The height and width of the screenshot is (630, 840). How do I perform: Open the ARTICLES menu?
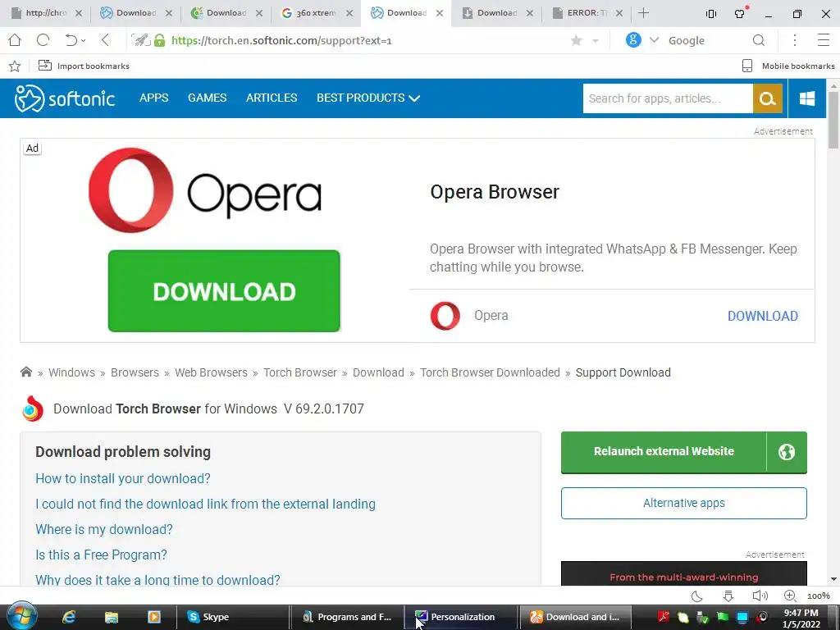click(271, 98)
